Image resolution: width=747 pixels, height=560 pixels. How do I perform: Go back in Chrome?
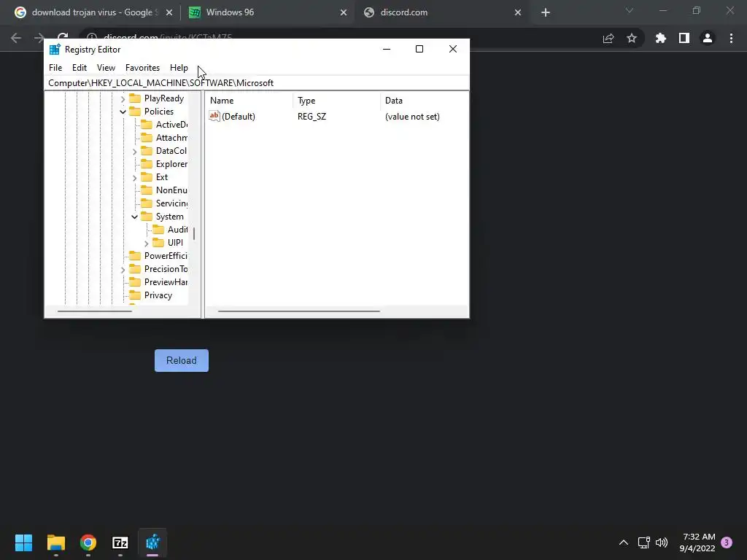click(16, 38)
